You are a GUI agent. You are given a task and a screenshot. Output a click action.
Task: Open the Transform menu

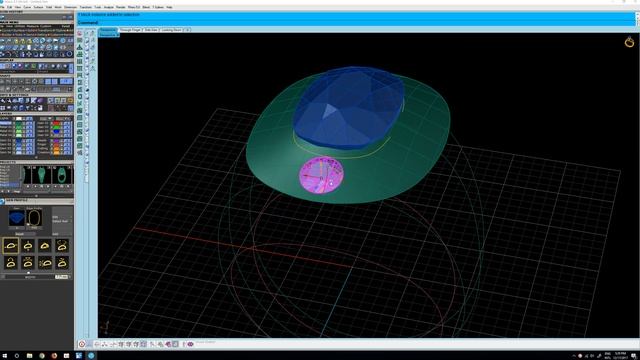[86, 7]
